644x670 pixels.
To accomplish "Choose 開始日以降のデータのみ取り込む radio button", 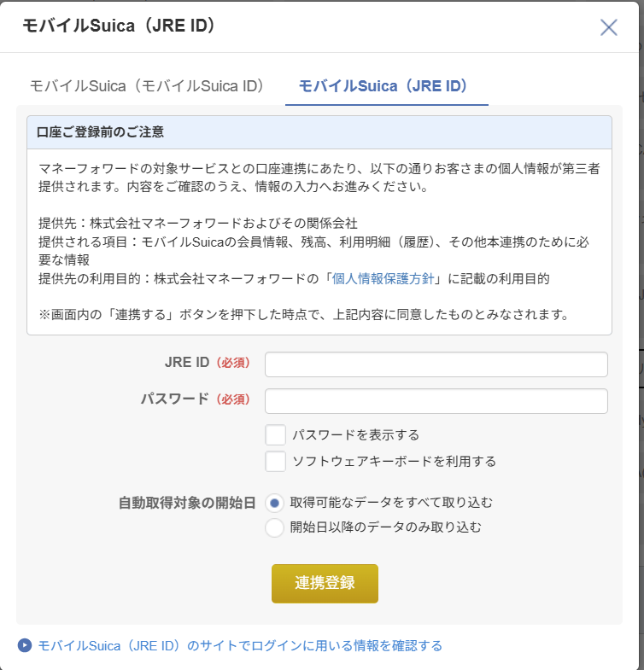I will click(x=274, y=527).
